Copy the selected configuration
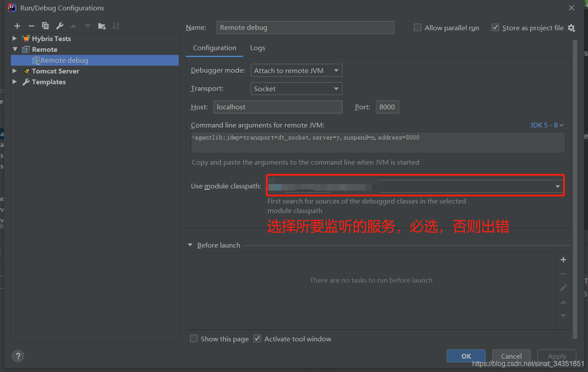Image resolution: width=588 pixels, height=372 pixels. (45, 26)
